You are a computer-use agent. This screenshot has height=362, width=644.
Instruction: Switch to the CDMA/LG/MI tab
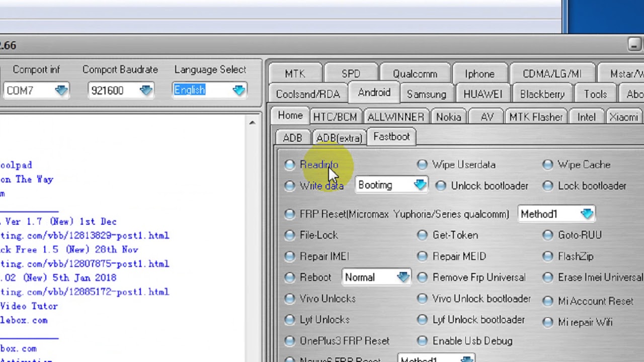552,74
